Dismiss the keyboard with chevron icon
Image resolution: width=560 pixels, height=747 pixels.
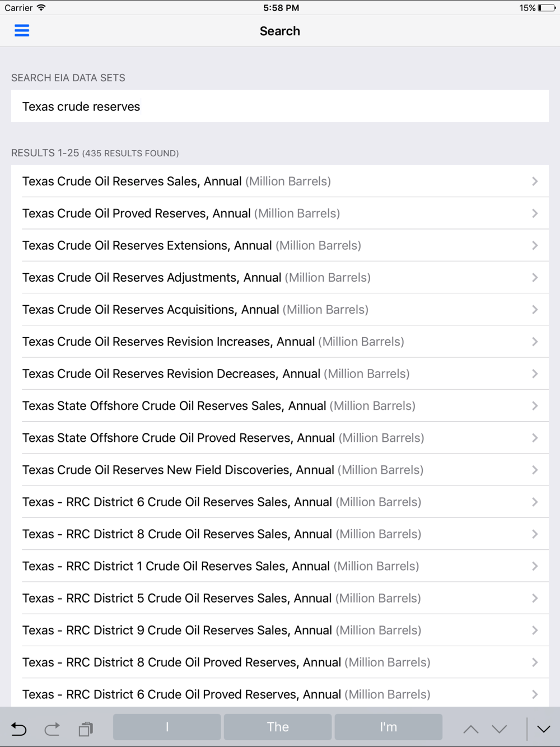pos(543,729)
